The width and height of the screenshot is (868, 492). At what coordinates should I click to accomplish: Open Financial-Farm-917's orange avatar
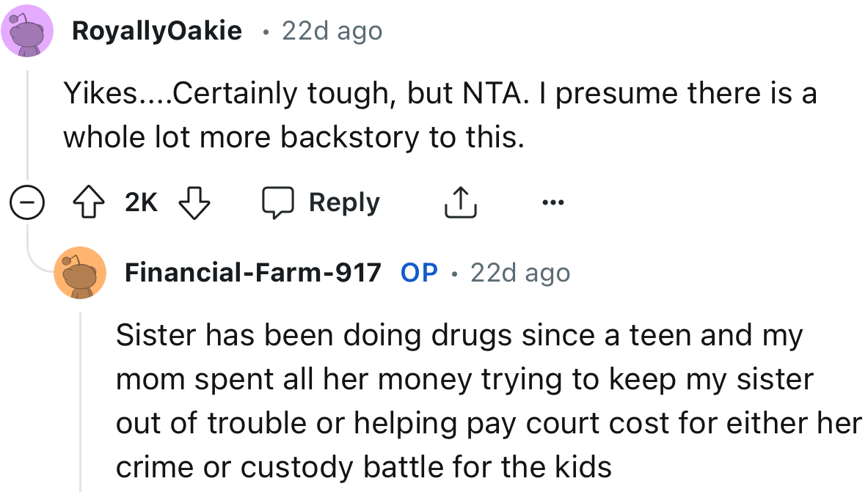tap(80, 273)
